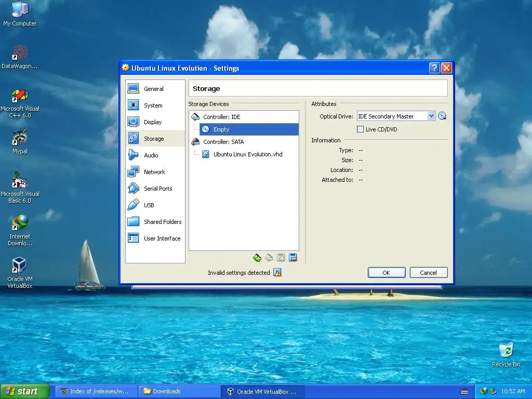Click the USB plug icon in sidebar

[x=134, y=205]
